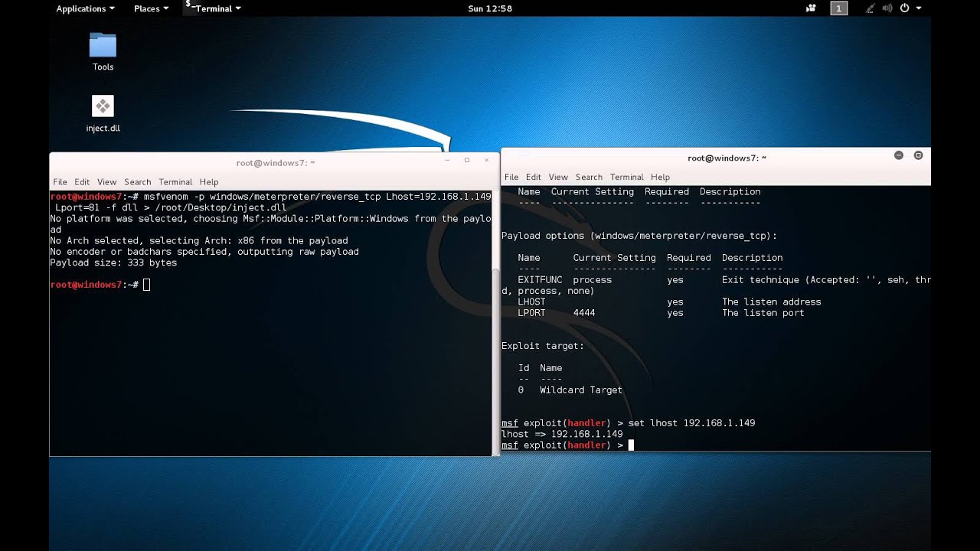
Task: Open the Places menu in the top bar
Action: (151, 8)
